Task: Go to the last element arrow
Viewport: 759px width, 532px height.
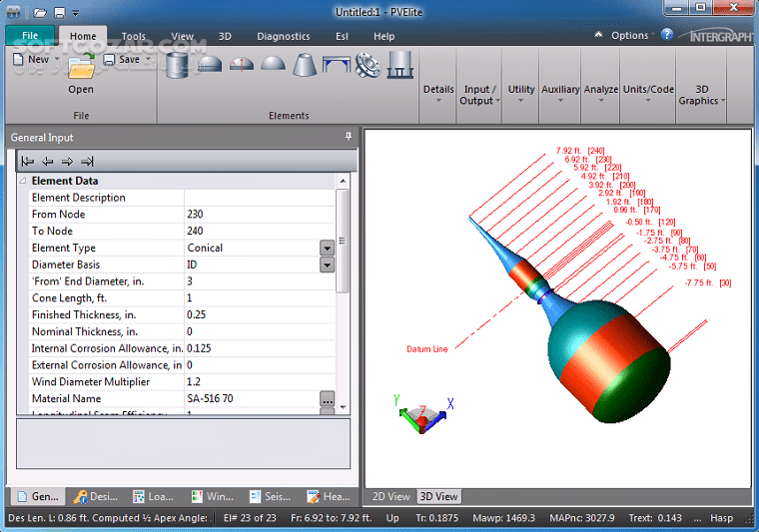Action: pyautogui.click(x=87, y=161)
